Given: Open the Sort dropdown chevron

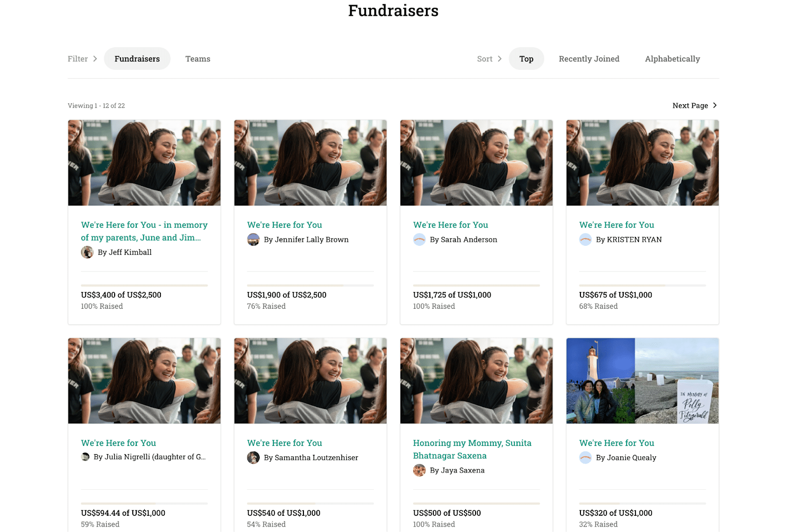Looking at the screenshot, I should pos(499,59).
